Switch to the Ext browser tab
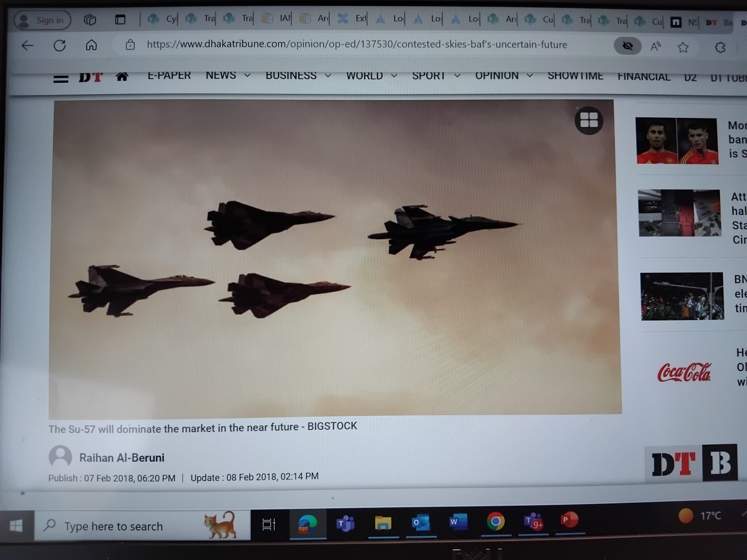Image resolution: width=747 pixels, height=560 pixels. pyautogui.click(x=352, y=19)
